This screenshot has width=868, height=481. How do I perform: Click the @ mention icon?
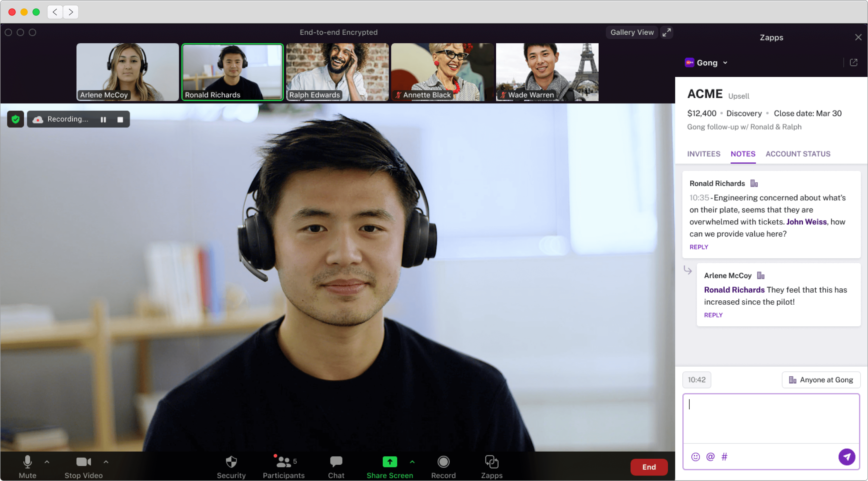pyautogui.click(x=710, y=457)
